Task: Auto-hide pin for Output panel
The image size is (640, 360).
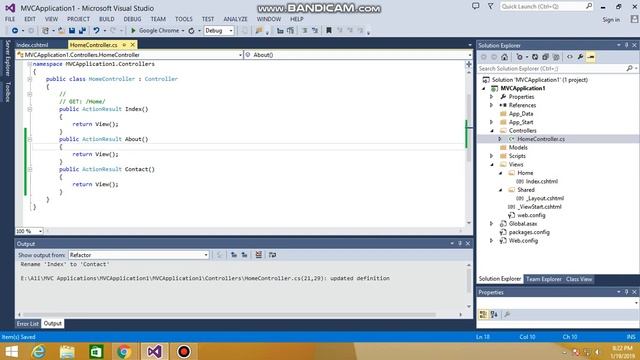Action: 460,244
